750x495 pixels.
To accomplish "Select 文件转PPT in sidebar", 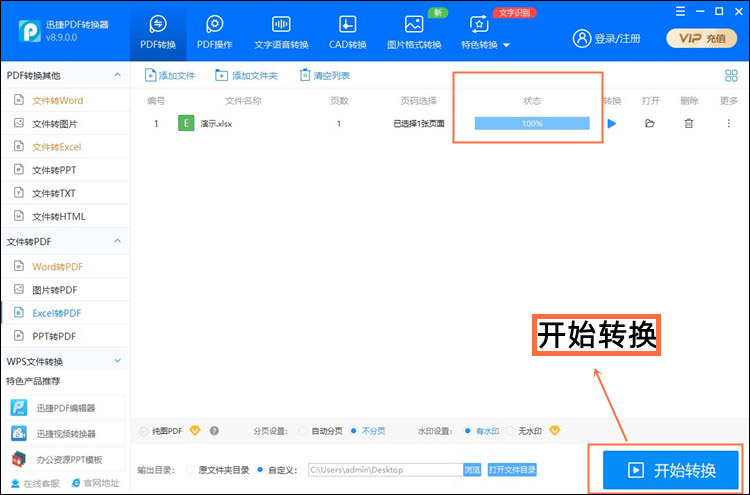I will (x=66, y=170).
